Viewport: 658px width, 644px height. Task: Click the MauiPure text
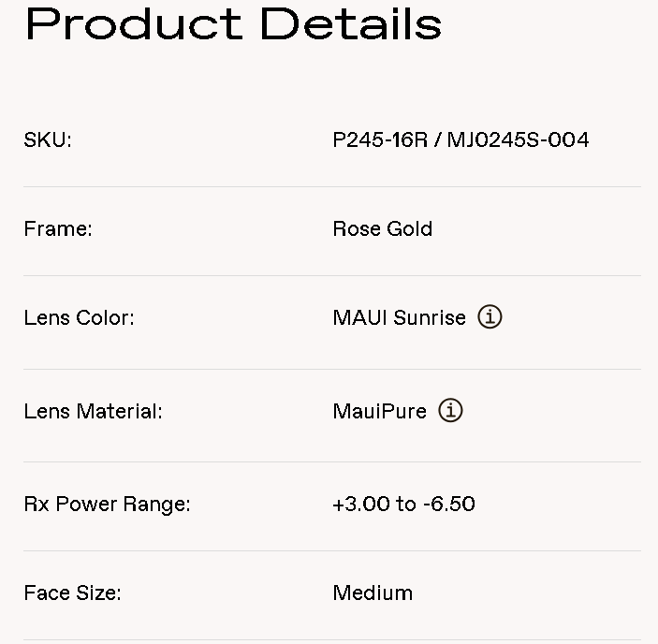click(379, 412)
